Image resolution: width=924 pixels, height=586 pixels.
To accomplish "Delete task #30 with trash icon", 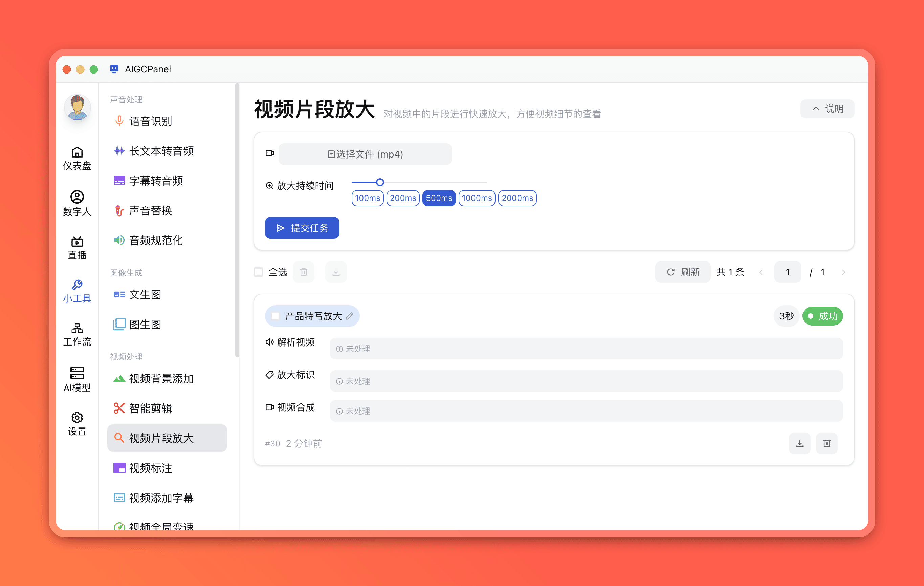I will click(x=827, y=443).
